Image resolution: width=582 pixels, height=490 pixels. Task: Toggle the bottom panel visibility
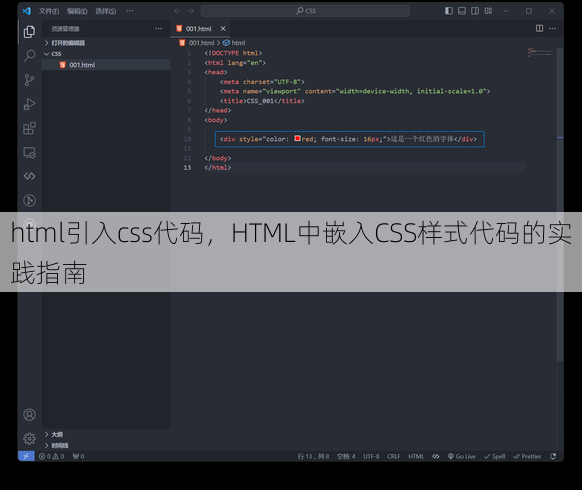(462, 11)
